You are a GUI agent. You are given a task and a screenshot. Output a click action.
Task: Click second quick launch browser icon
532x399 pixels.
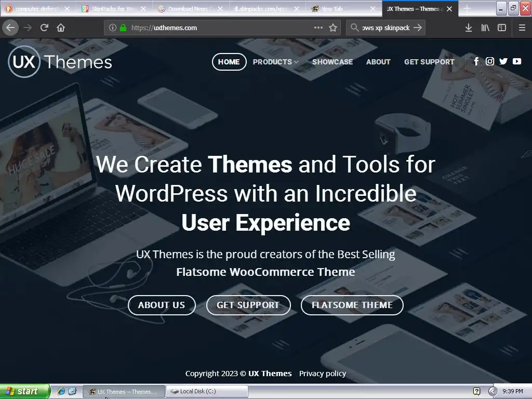(72, 391)
